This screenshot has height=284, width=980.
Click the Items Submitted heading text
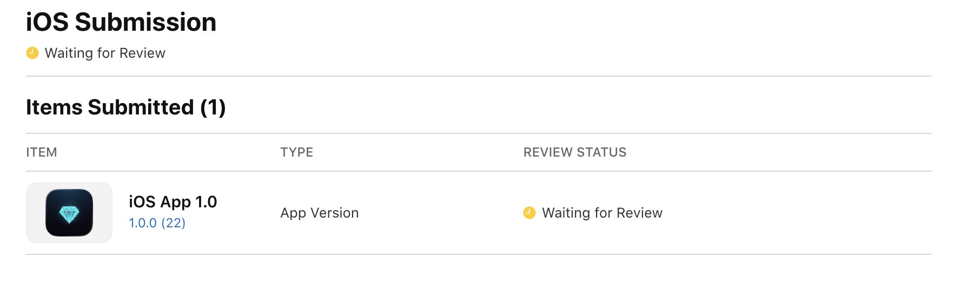[110, 107]
